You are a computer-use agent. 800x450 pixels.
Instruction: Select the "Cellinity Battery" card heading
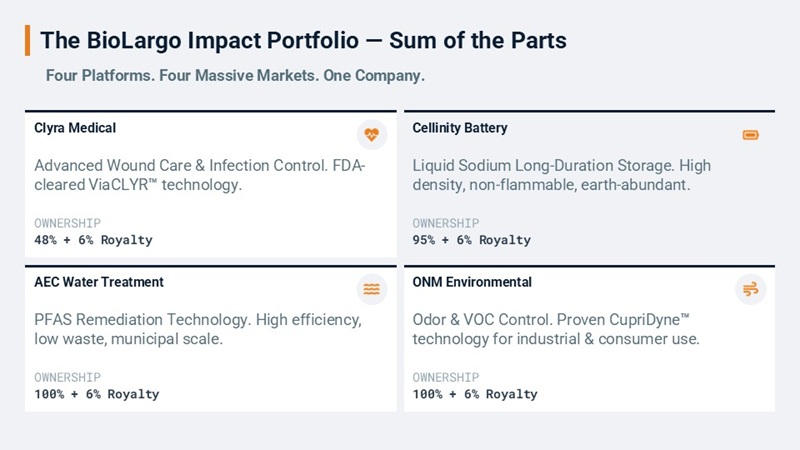pyautogui.click(x=460, y=128)
